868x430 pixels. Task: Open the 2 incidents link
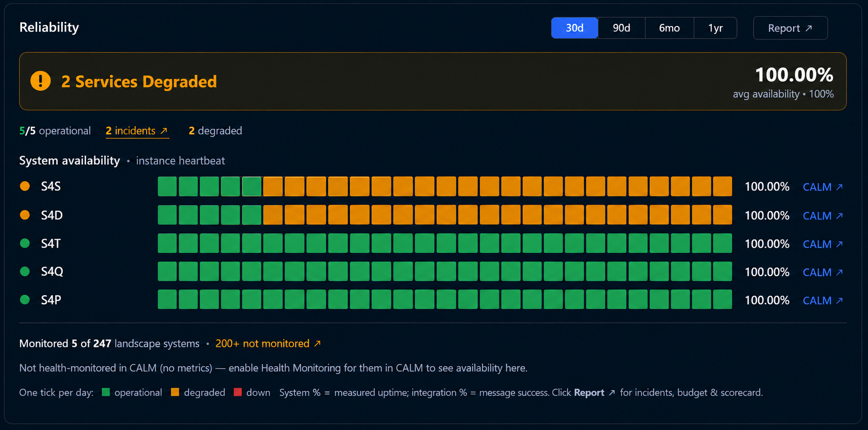(x=137, y=131)
